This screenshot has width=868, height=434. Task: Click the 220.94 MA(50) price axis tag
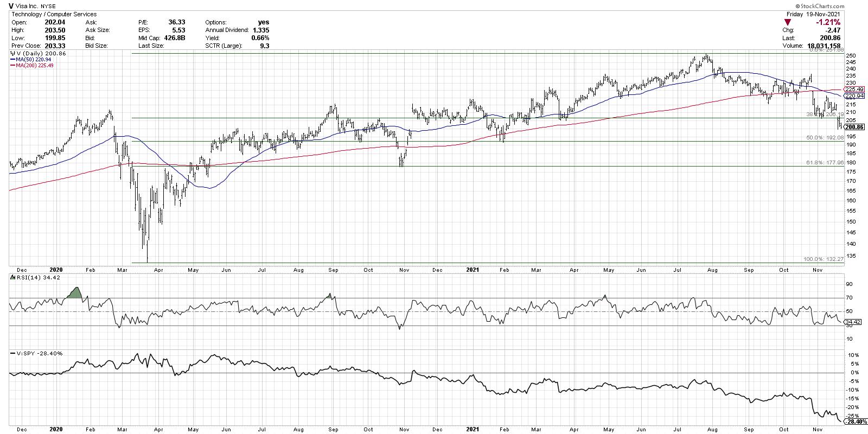pyautogui.click(x=854, y=95)
